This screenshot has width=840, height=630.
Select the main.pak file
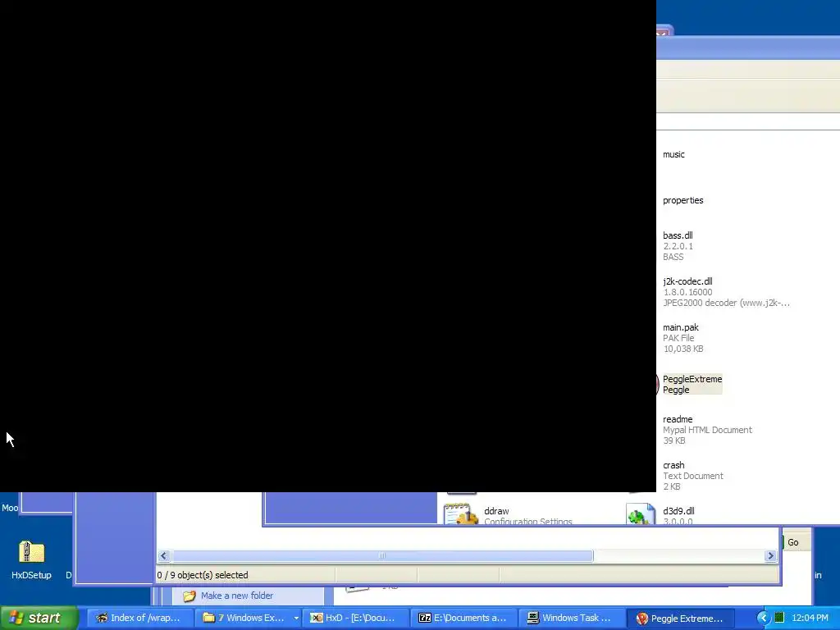683,338
